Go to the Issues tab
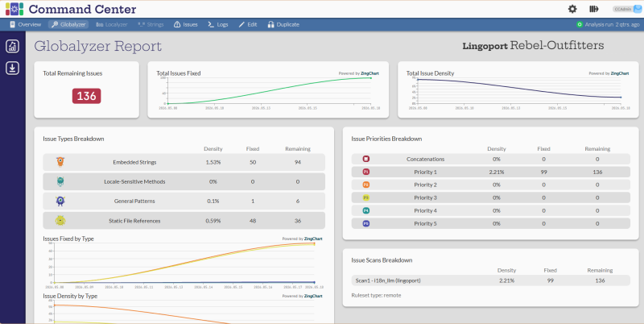This screenshot has width=644, height=324. click(x=186, y=25)
